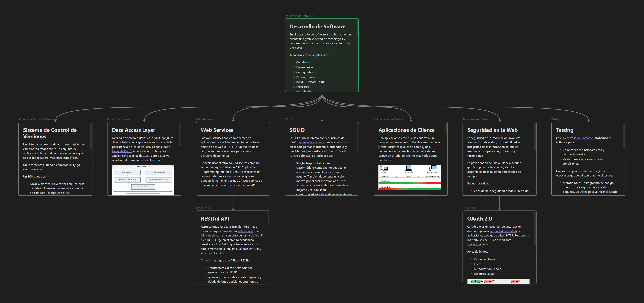
Task: Select the small 'OAuth 2.0' label above its card
Action: pos(469,208)
